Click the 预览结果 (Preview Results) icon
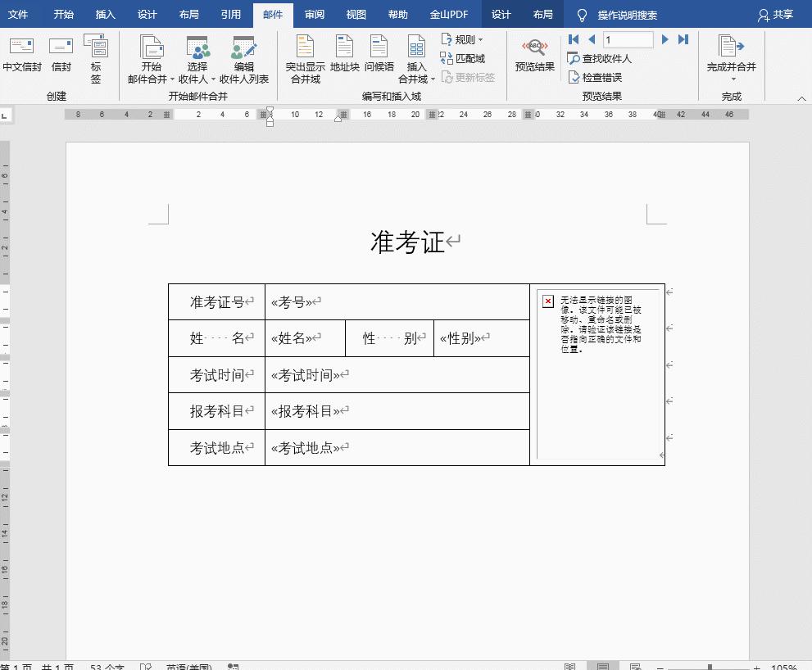The height and width of the screenshot is (670, 812). (533, 56)
